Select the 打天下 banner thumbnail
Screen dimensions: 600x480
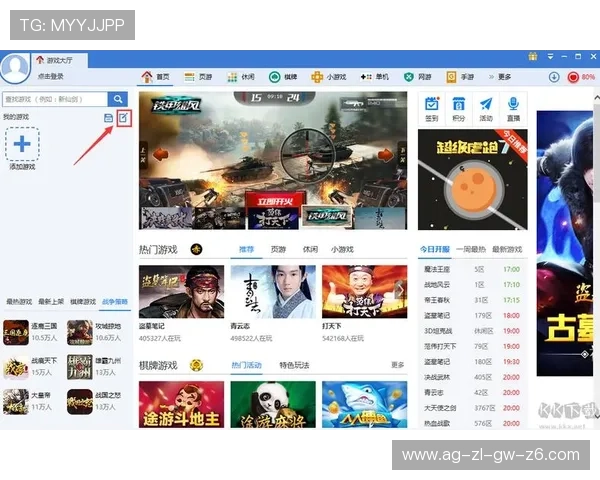[x=273, y=218]
